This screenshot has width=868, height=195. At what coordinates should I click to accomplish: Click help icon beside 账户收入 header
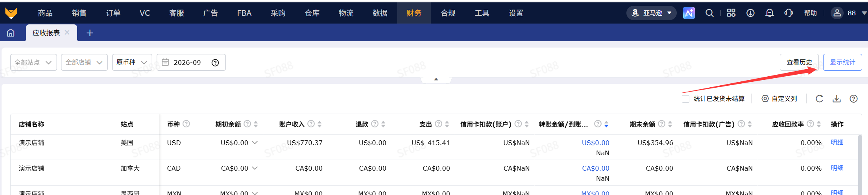click(311, 124)
